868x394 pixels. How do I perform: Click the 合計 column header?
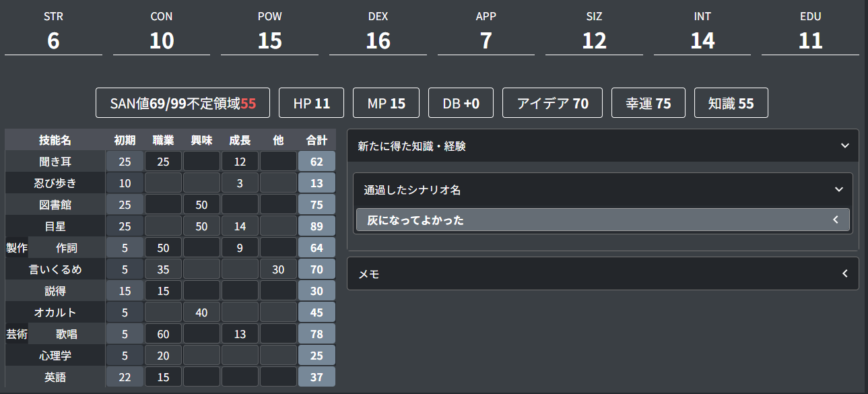[316, 140]
